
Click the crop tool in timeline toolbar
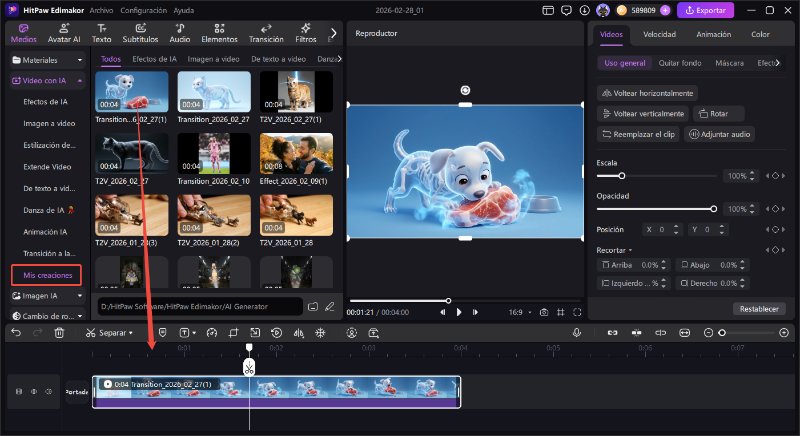pyautogui.click(x=232, y=332)
